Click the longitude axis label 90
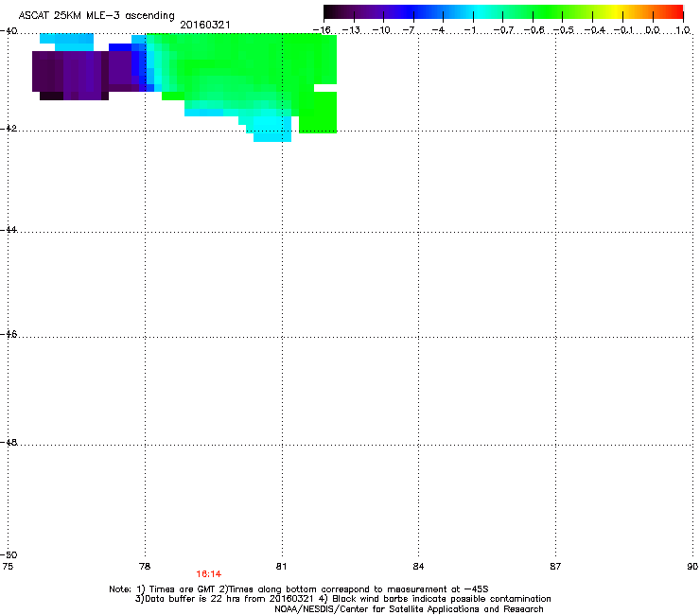 tap(692, 567)
